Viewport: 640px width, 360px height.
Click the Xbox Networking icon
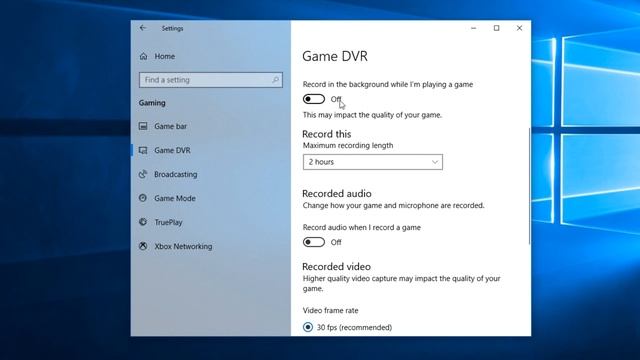(143, 246)
